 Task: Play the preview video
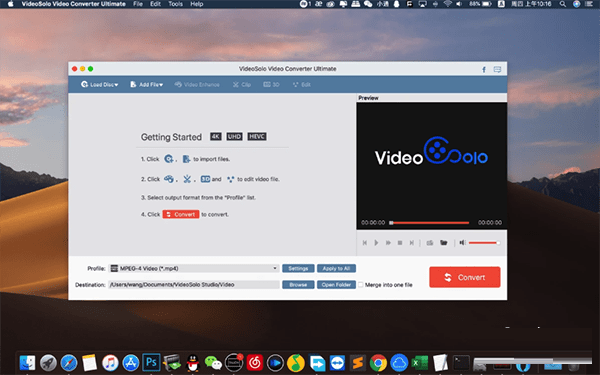[376, 243]
